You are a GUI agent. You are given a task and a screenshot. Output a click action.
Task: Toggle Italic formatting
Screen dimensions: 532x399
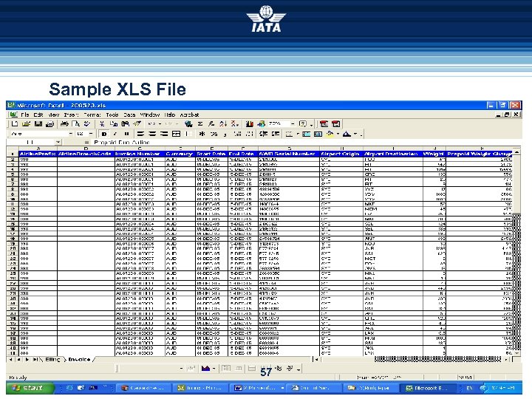click(x=115, y=134)
